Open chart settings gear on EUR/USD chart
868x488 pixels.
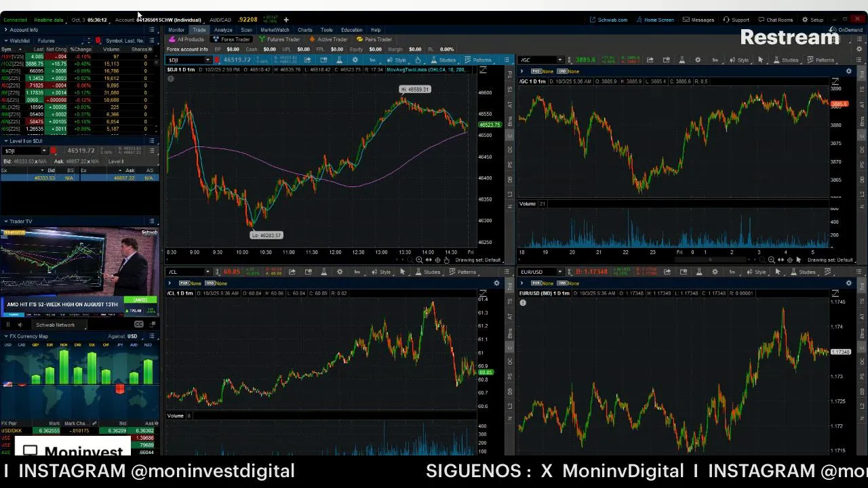715,272
